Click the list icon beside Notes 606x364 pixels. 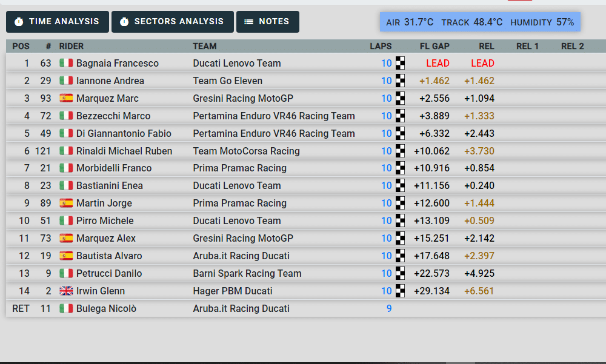coord(248,22)
